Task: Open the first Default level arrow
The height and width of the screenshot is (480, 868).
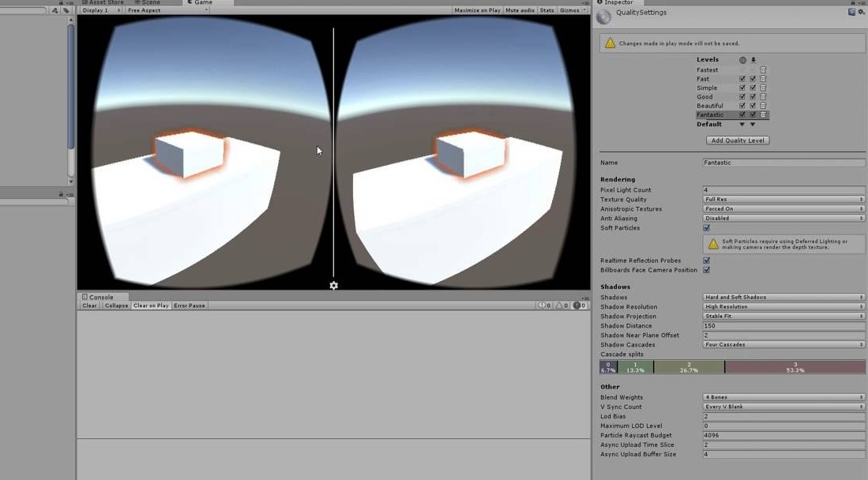Action: coord(742,125)
